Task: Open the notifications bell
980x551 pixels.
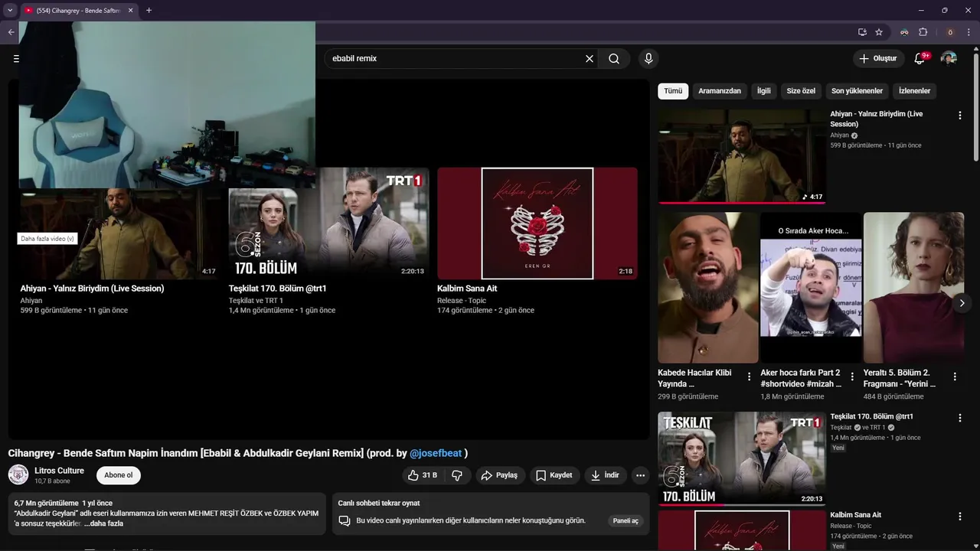Action: click(x=920, y=58)
